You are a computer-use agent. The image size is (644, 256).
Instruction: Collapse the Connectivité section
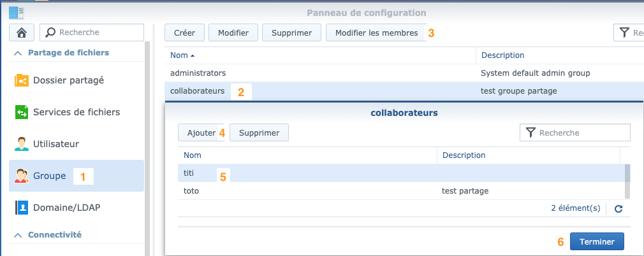[18, 235]
